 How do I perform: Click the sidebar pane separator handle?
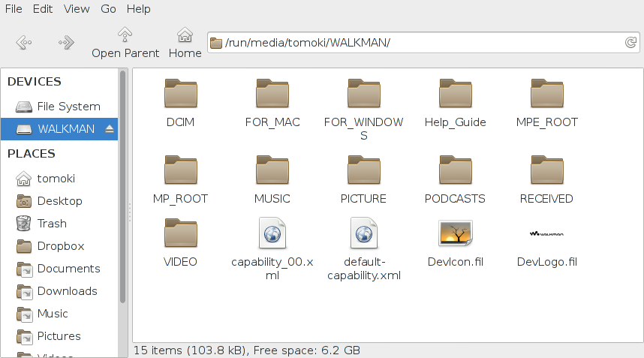(x=130, y=212)
